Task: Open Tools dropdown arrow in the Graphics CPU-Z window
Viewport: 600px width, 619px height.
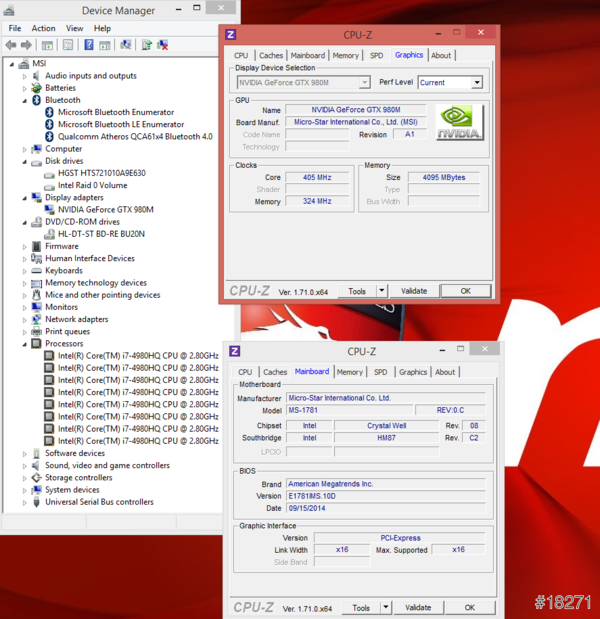Action: [x=382, y=291]
